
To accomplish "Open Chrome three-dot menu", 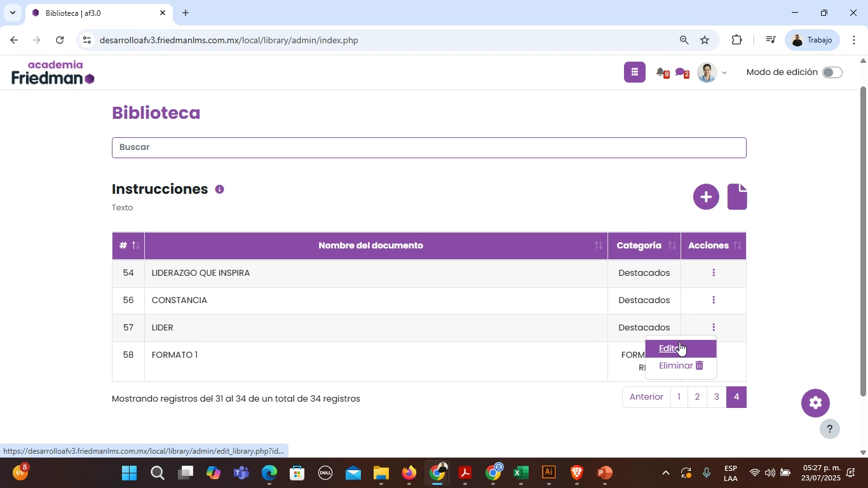I will (x=855, y=40).
